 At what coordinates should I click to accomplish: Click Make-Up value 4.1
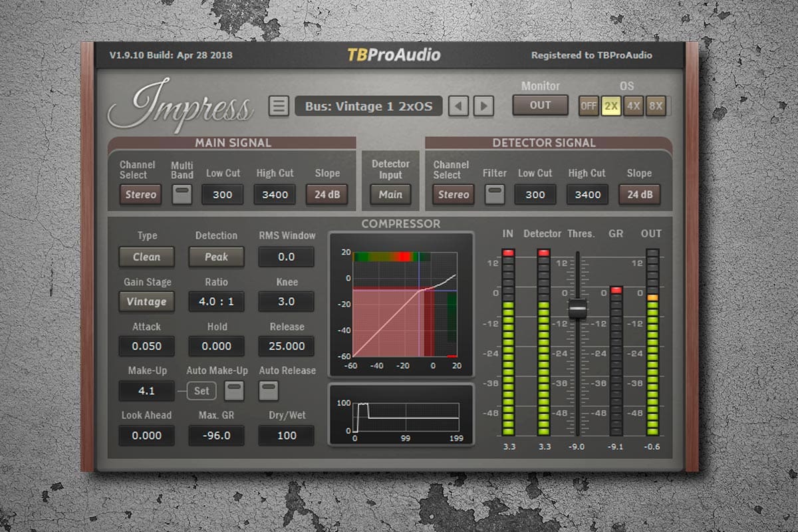pos(146,390)
